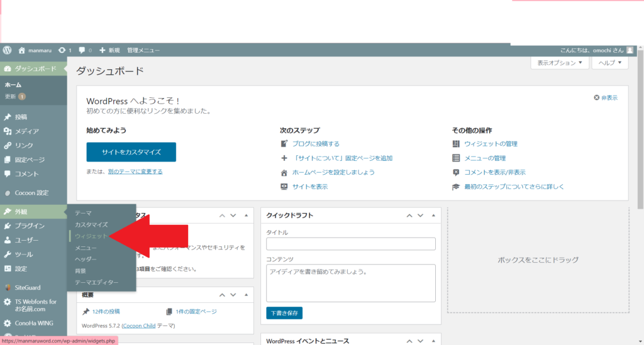Select ヘッダー in appearance submenu
The image size is (644, 345).
[x=86, y=260]
